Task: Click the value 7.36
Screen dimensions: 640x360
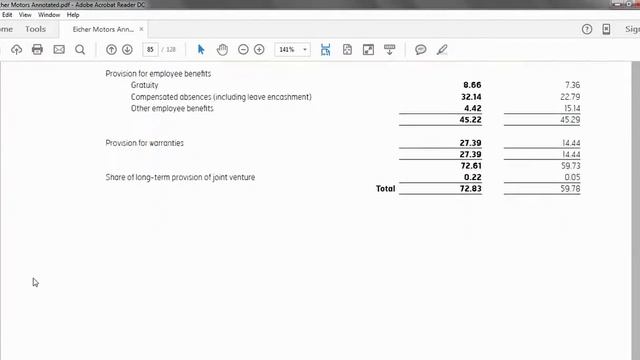Action: coord(573,85)
